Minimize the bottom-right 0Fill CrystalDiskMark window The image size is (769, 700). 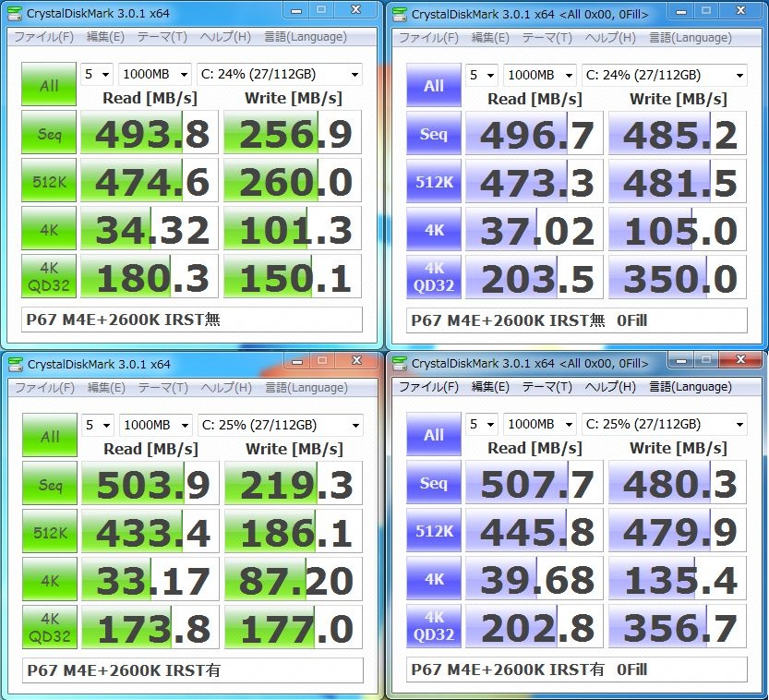pyautogui.click(x=680, y=361)
